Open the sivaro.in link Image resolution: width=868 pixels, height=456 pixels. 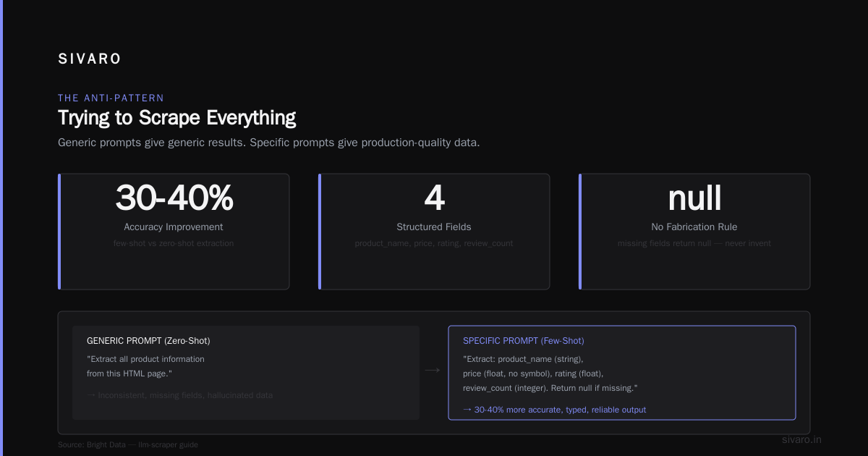click(802, 439)
